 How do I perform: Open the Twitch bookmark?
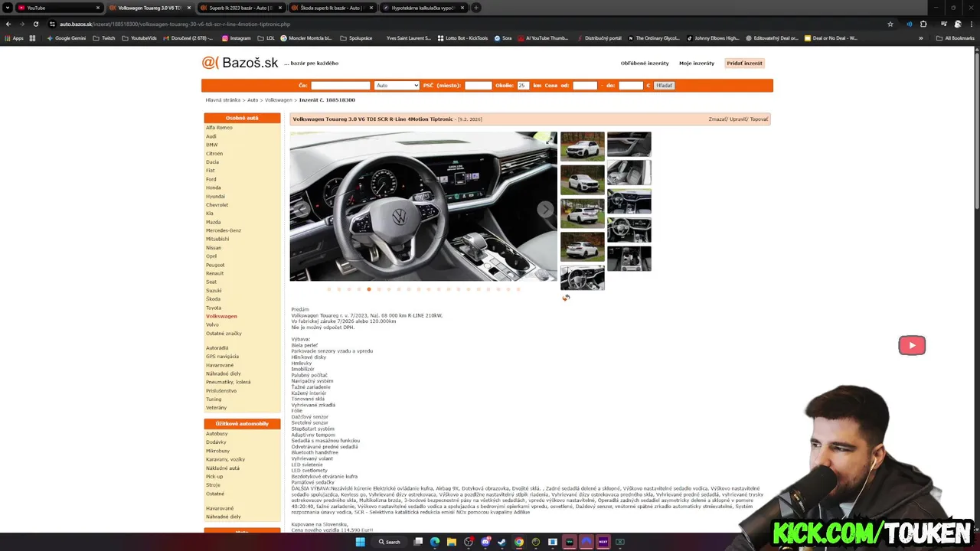pos(104,37)
